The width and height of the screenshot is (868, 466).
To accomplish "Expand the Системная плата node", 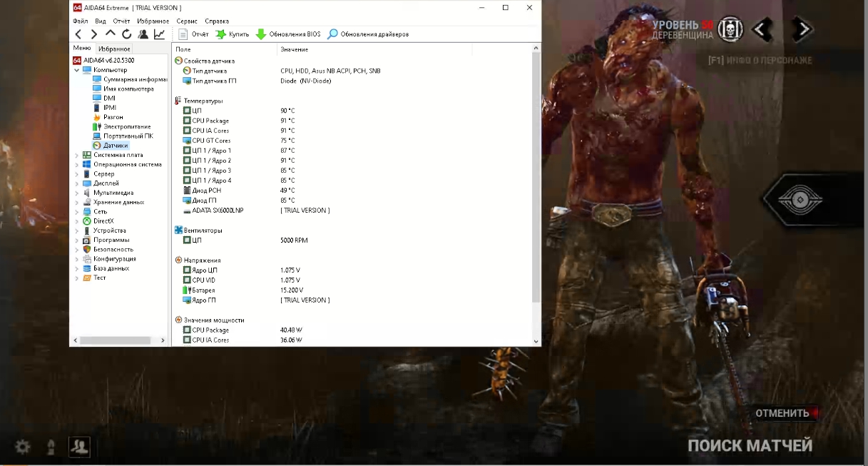I will coord(77,155).
